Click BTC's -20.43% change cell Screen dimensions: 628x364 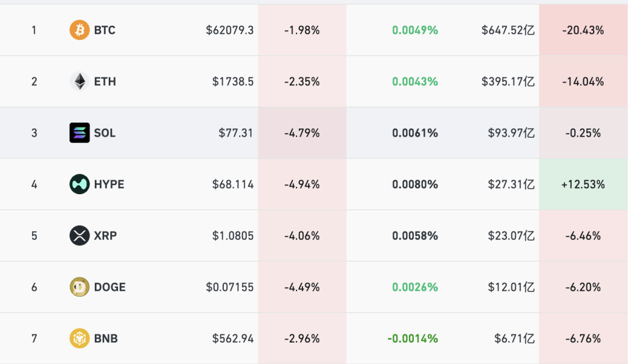tap(583, 30)
